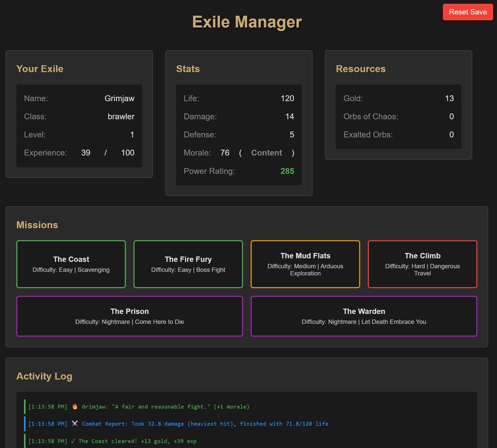The height and width of the screenshot is (448, 497).
Task: Click the Experience label
Action: coord(45,152)
